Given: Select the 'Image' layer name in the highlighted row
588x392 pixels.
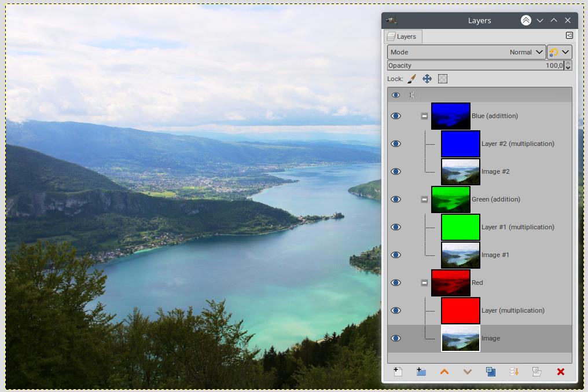Looking at the screenshot, I should [491, 338].
